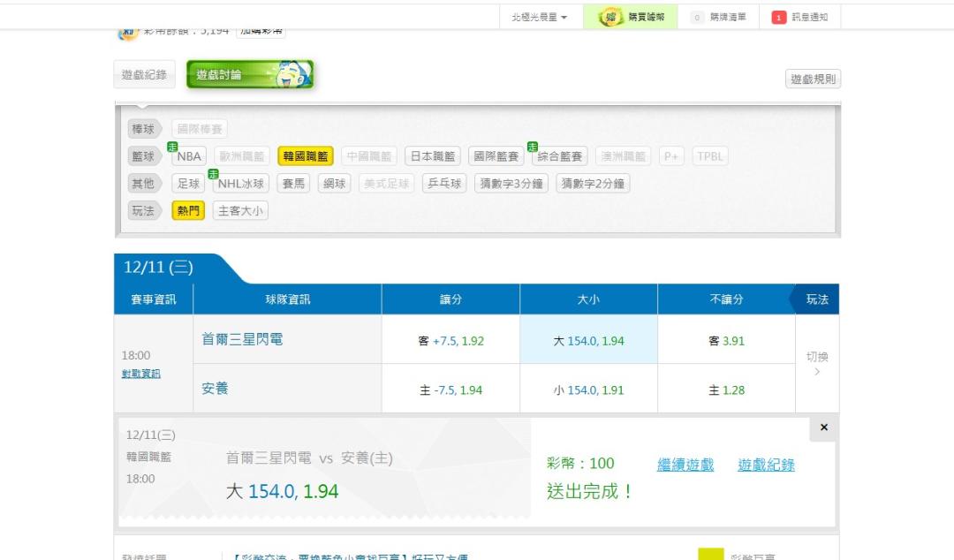The height and width of the screenshot is (560, 954).
Task: Click the mascot icon on 遊戲討論
Action: coord(292,74)
